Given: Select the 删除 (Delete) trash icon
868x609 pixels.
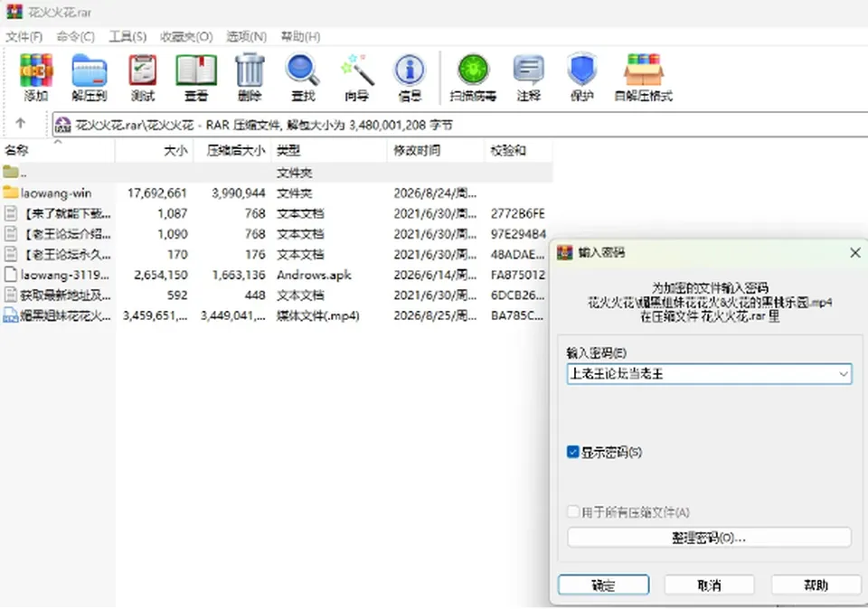Looking at the screenshot, I should [250, 77].
